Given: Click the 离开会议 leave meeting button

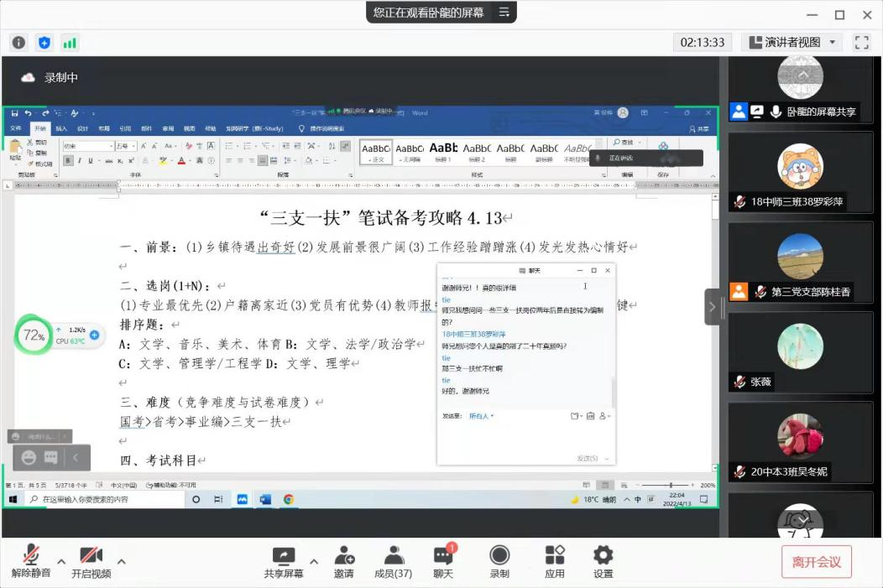Looking at the screenshot, I should click(x=816, y=562).
